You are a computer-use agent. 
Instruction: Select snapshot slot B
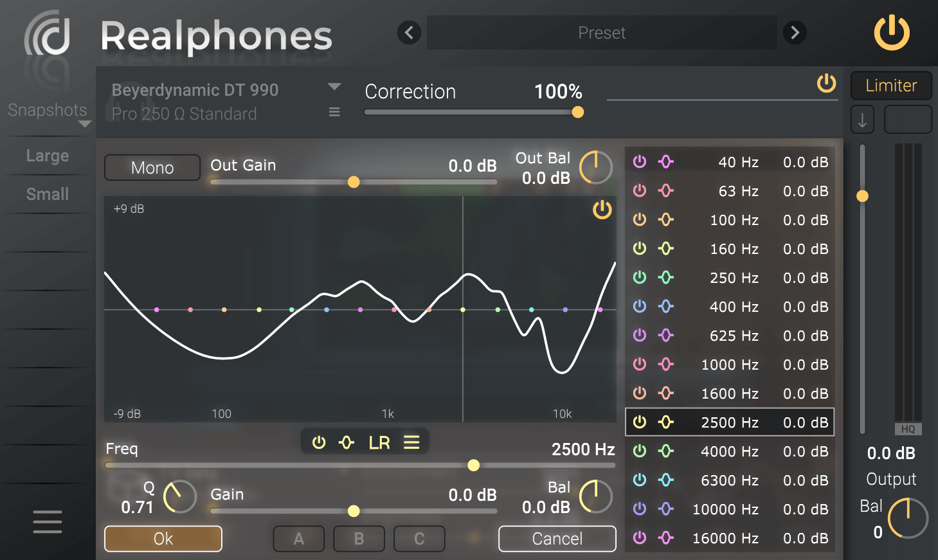359,539
